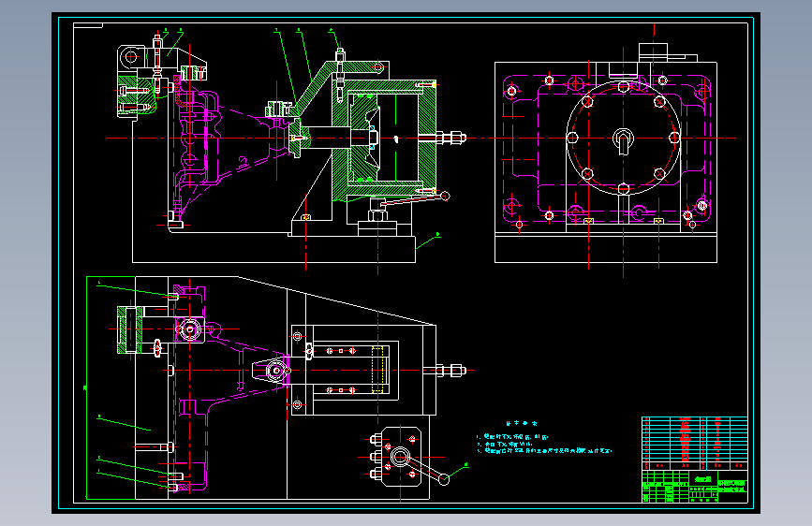Select the large bolt circle in right view
Screen dimensions: 812x526
(x=623, y=138)
